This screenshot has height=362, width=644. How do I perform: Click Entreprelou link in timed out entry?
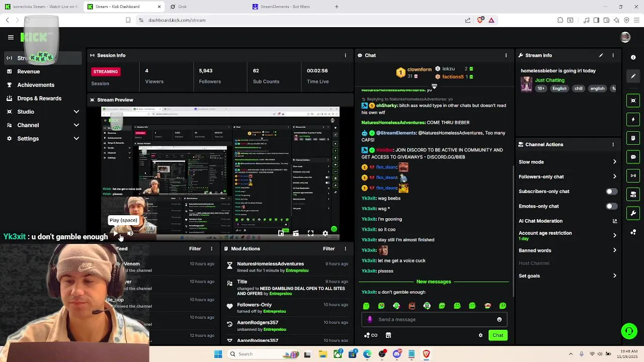pyautogui.click(x=297, y=270)
